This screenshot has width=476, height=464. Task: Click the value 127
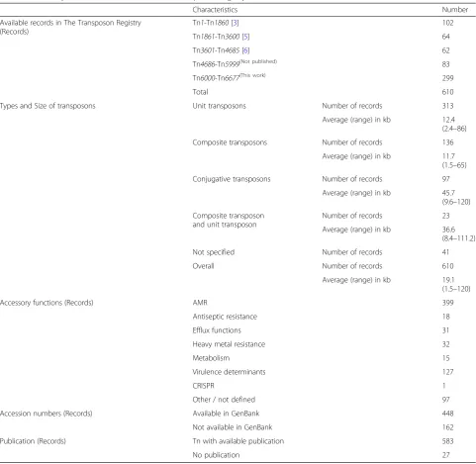[448, 372]
